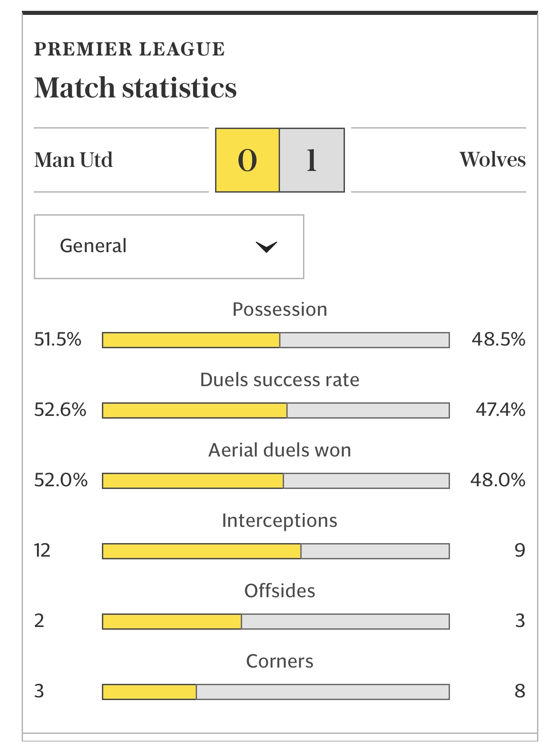The width and height of the screenshot is (560, 756).
Task: Click the 48.5% possession value
Action: tap(498, 339)
